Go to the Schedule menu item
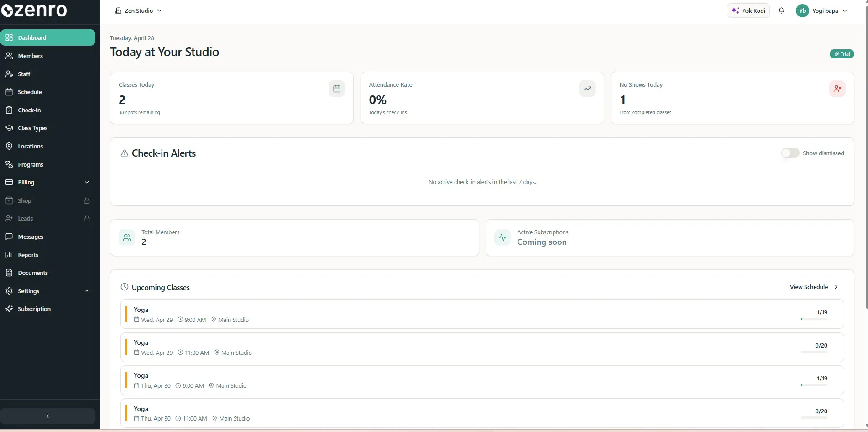Viewport: 868px width, 432px height. click(x=47, y=92)
